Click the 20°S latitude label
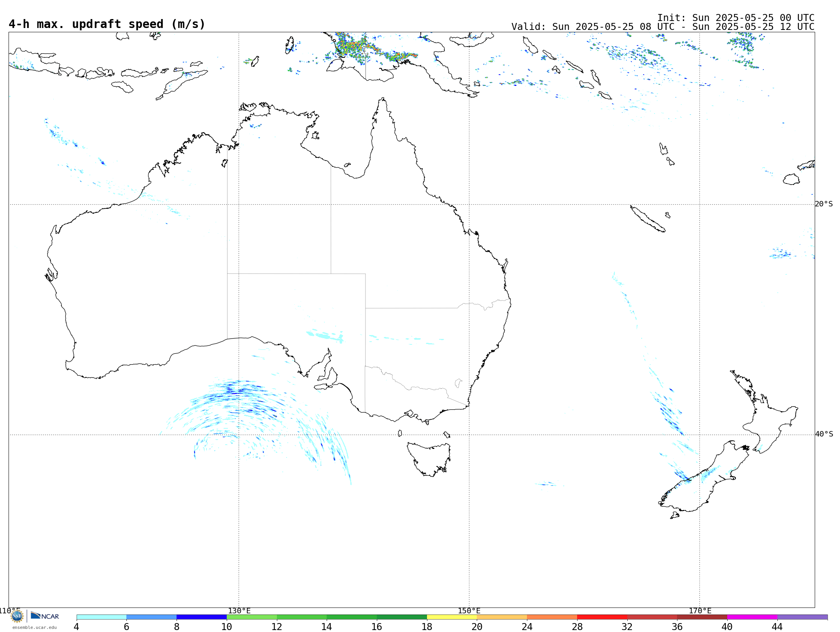Screen dimensions: 840x632 click(x=824, y=204)
